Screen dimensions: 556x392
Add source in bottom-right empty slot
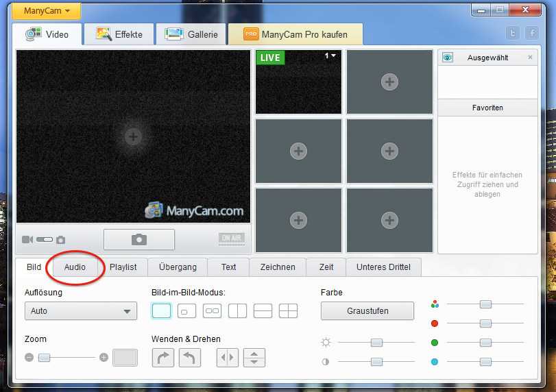pos(389,220)
